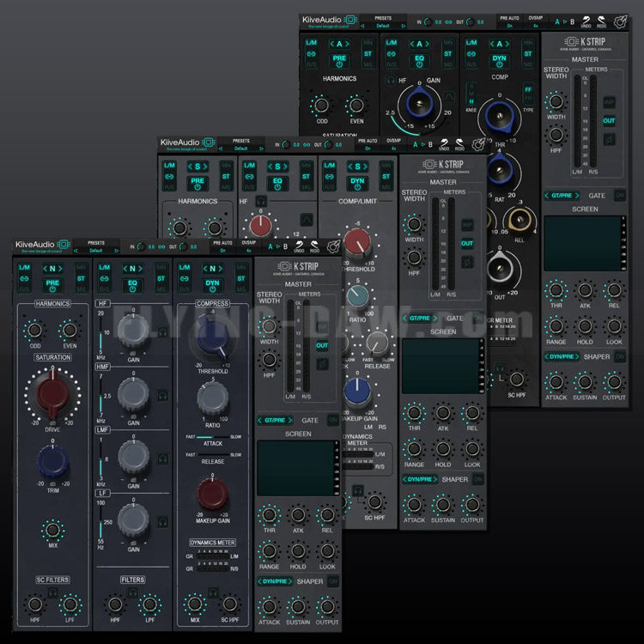Viewport: 644px width, 644px height.
Task: Click phase icon below OUT in front window meters
Action: 322,364
